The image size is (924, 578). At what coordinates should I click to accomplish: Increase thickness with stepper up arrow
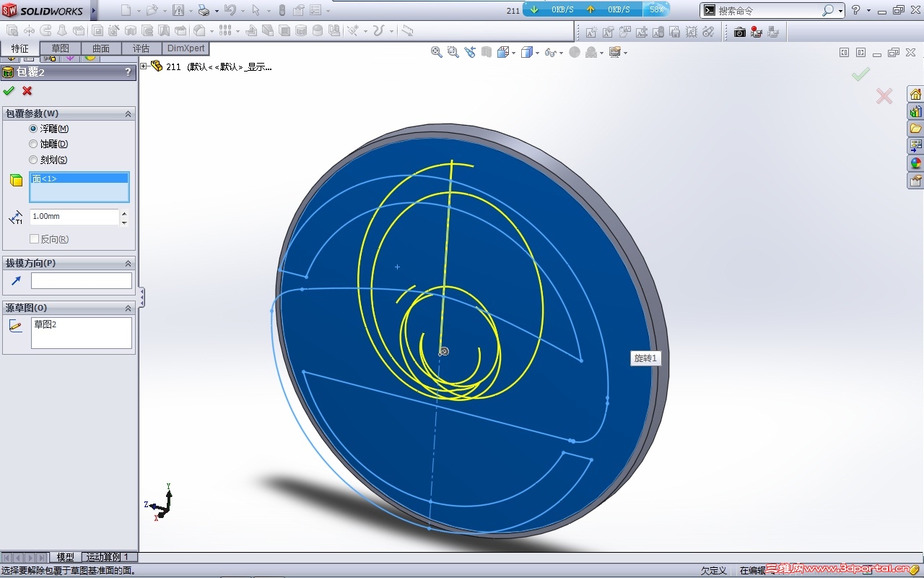[x=124, y=213]
